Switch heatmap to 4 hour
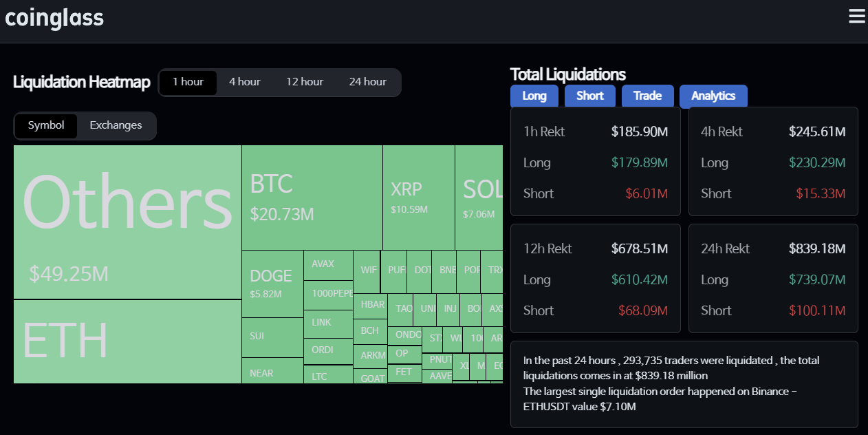The height and width of the screenshot is (435, 868). 244,82
